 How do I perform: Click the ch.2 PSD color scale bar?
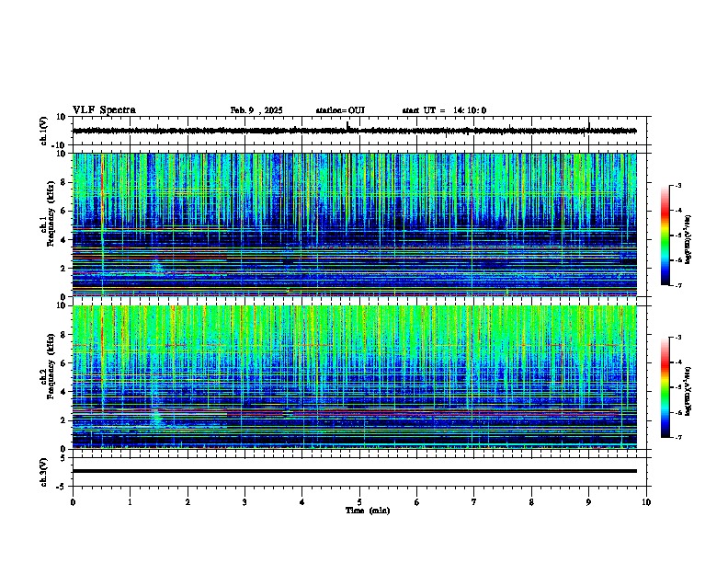(x=665, y=387)
